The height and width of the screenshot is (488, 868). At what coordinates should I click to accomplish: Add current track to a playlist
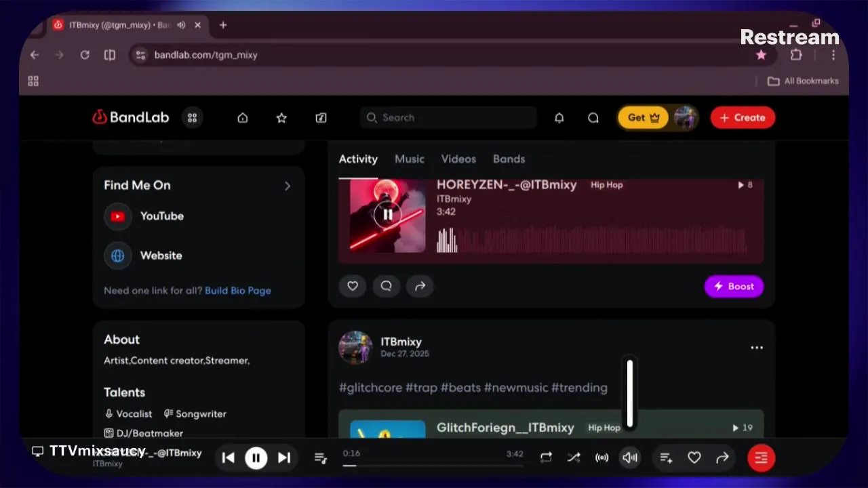point(666,458)
